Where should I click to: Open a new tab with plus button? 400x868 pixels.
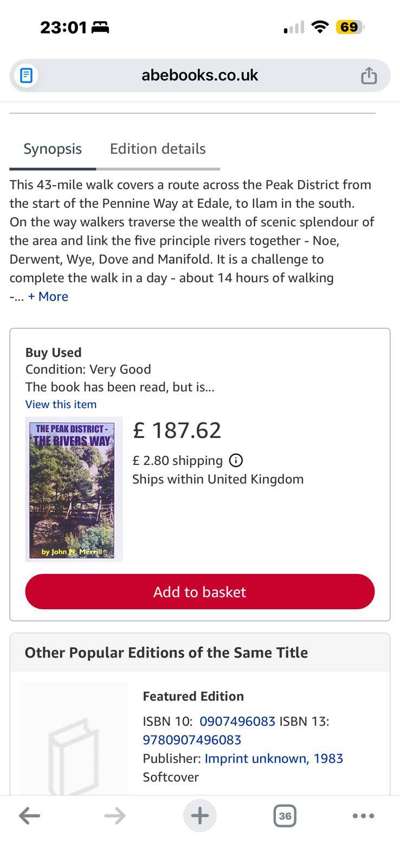click(199, 815)
